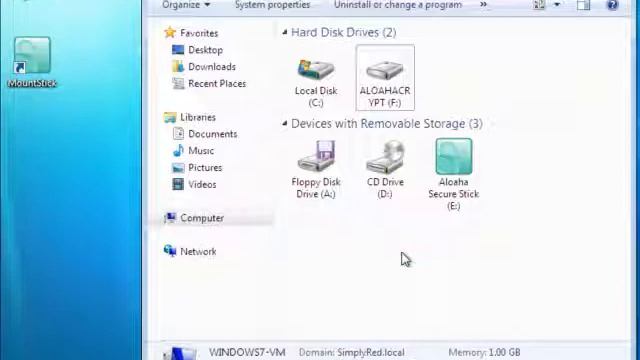The width and height of the screenshot is (640, 360).
Task: Open the MountStick desktop shortcut
Action: [32, 62]
